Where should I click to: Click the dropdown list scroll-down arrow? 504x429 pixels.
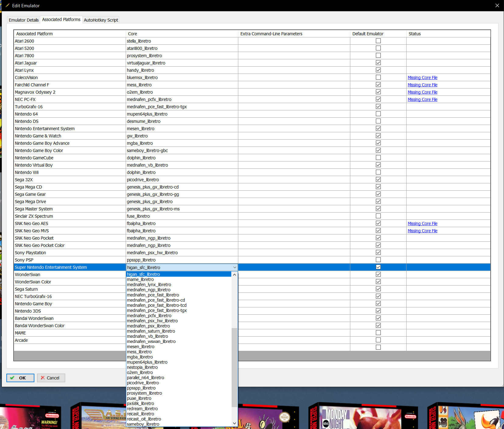(234, 423)
